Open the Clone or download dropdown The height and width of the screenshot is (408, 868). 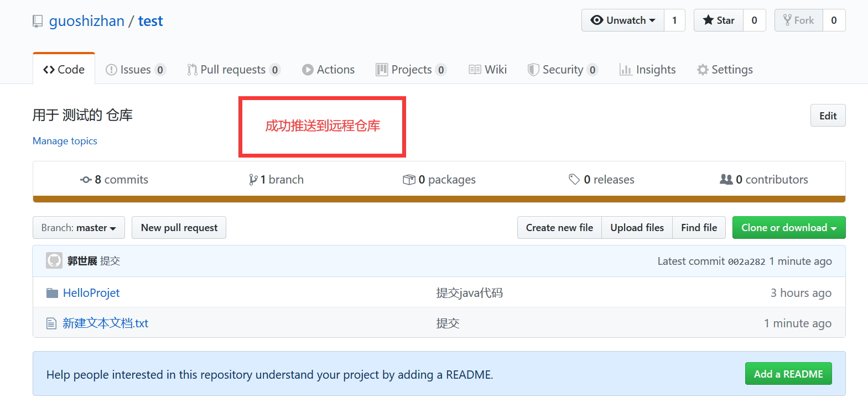(788, 228)
